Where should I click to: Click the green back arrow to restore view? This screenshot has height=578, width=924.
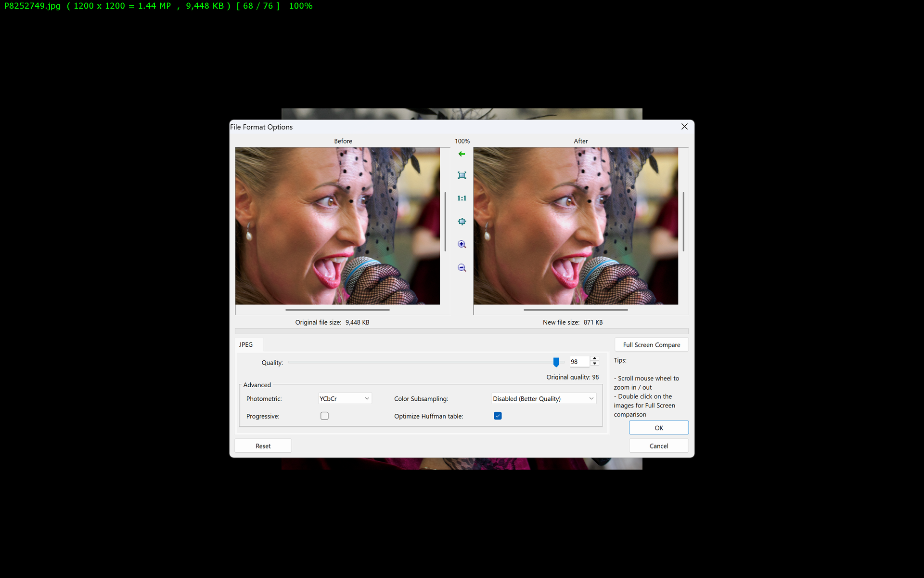pyautogui.click(x=462, y=154)
